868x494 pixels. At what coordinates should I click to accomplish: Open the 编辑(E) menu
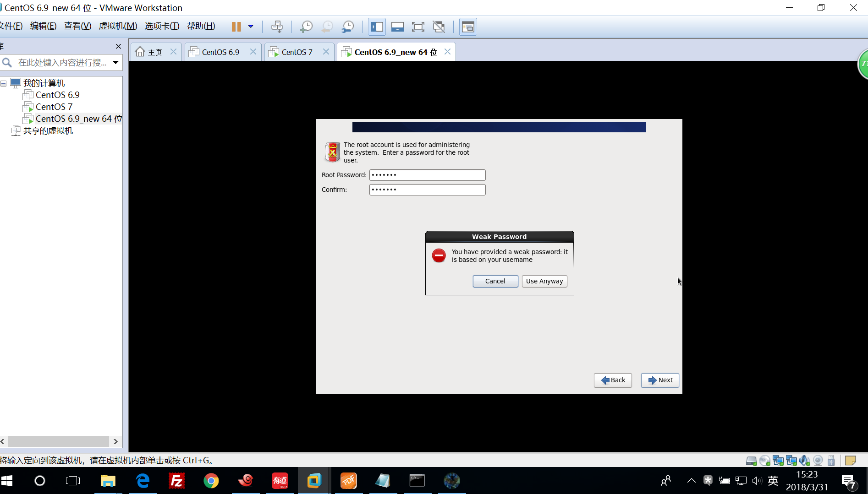43,26
